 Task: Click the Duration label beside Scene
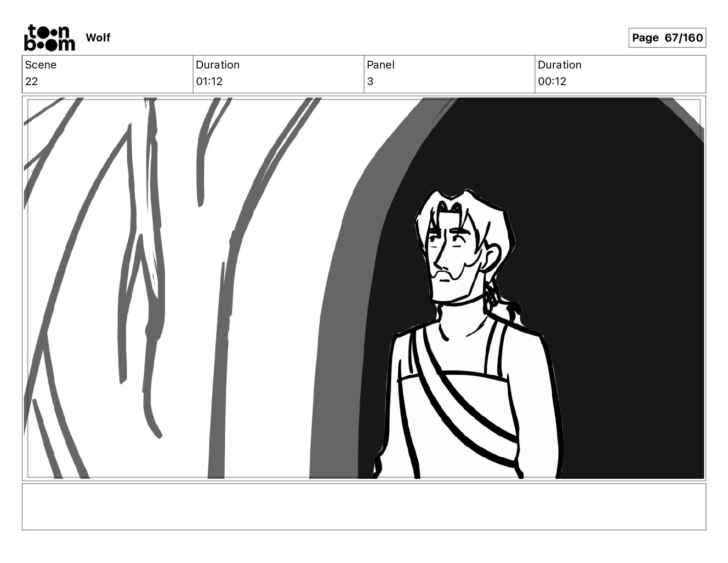click(x=217, y=65)
